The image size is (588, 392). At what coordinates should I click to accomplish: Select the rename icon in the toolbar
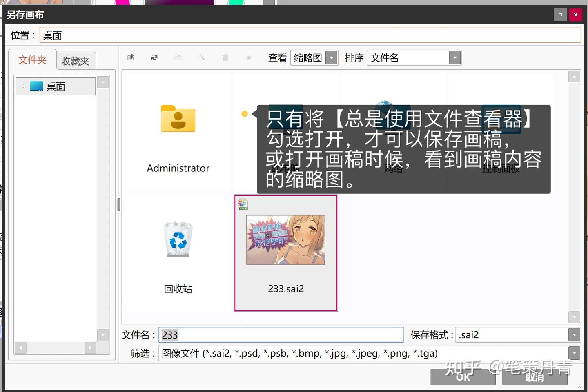(202, 58)
